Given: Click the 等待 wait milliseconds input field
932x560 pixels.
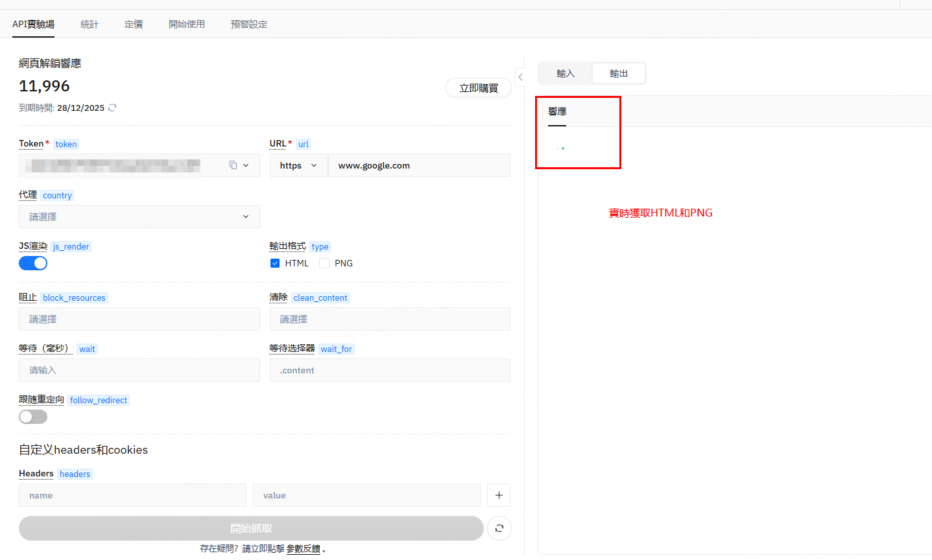Looking at the screenshot, I should (139, 370).
